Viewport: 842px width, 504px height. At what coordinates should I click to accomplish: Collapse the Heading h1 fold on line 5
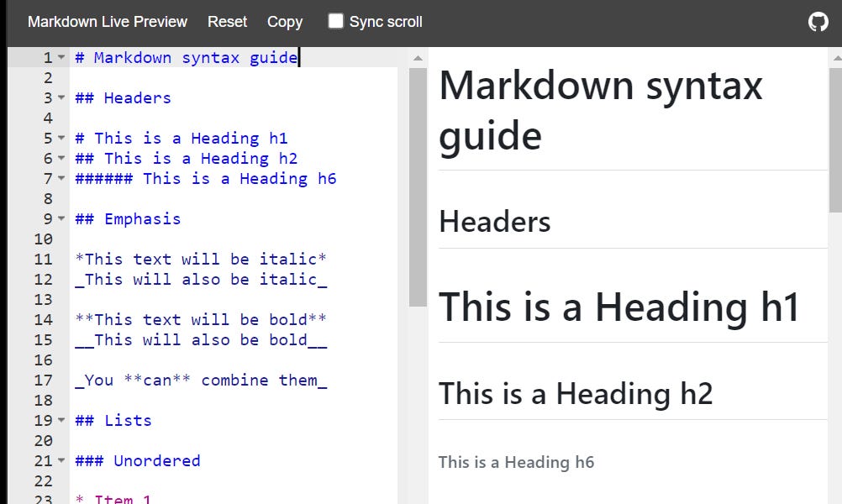(x=59, y=138)
